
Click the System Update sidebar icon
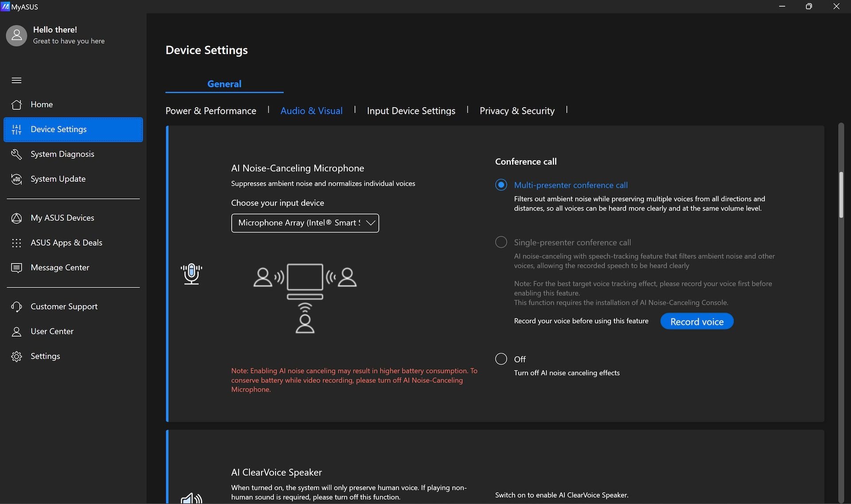[16, 178]
